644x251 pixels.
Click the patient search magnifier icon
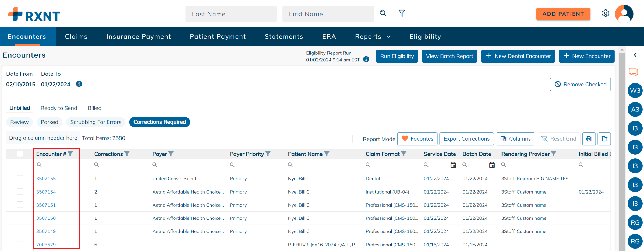[x=383, y=13]
